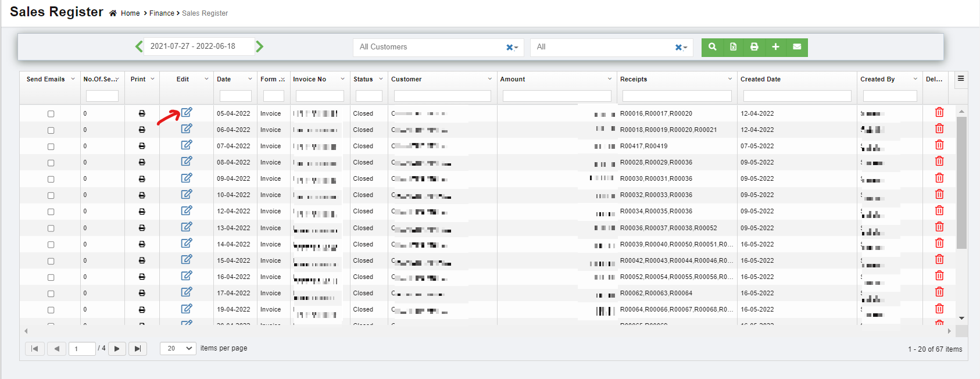Click the Invoice No filter input field
This screenshot has height=379, width=980.
tap(320, 96)
